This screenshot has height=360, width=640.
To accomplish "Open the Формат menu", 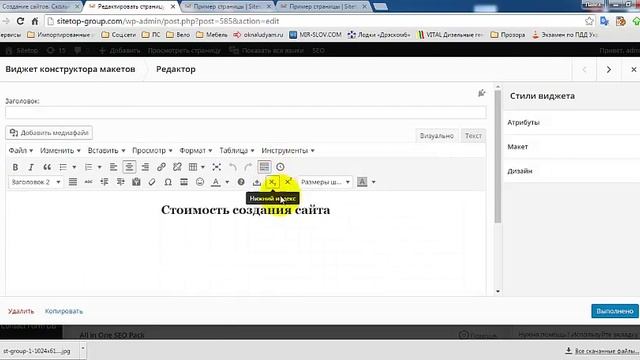I will [x=196, y=151].
